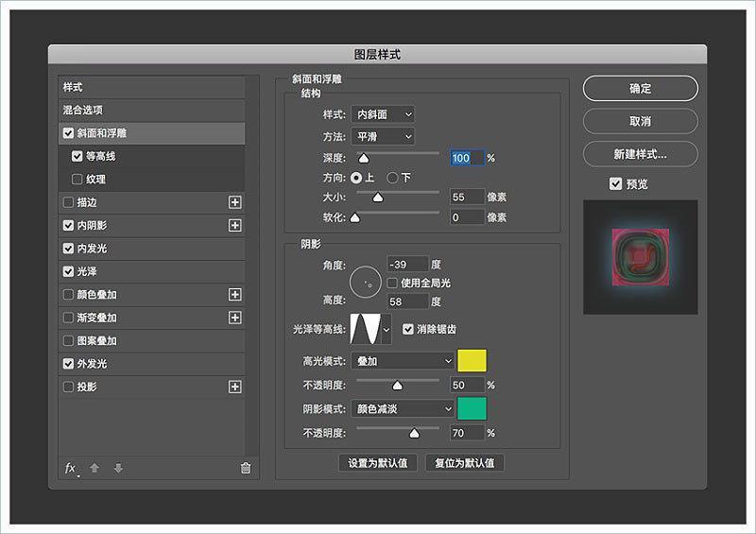
Task: Toggle the 预览 preview checkbox
Action: pos(616,183)
